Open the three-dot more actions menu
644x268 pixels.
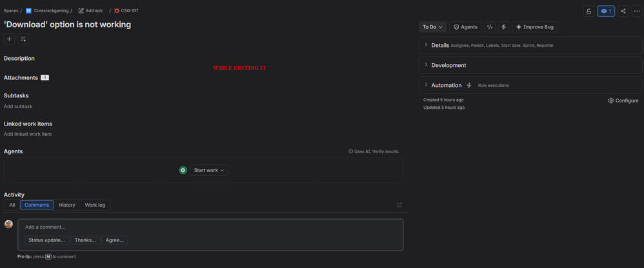(636, 11)
